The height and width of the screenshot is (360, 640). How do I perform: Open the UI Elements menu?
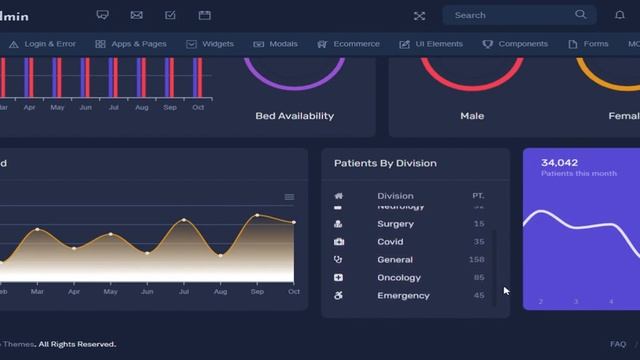coord(431,44)
